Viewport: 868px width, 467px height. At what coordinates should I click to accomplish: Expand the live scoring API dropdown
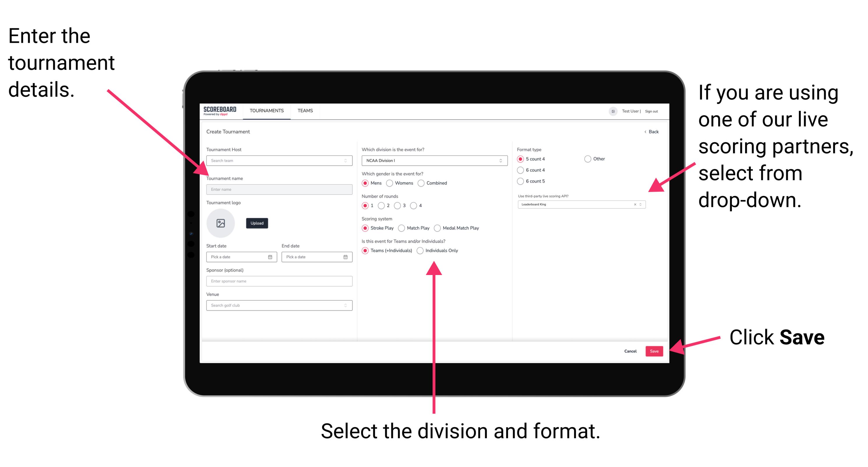click(642, 204)
